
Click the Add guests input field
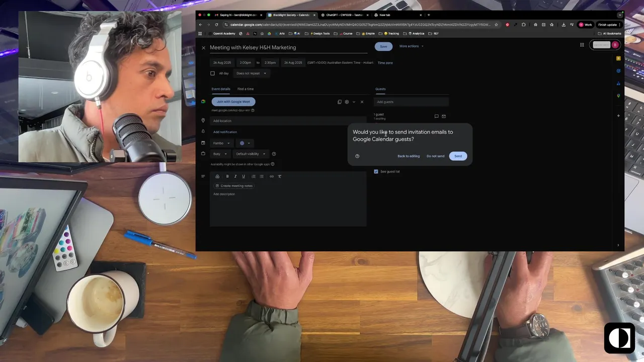click(411, 102)
